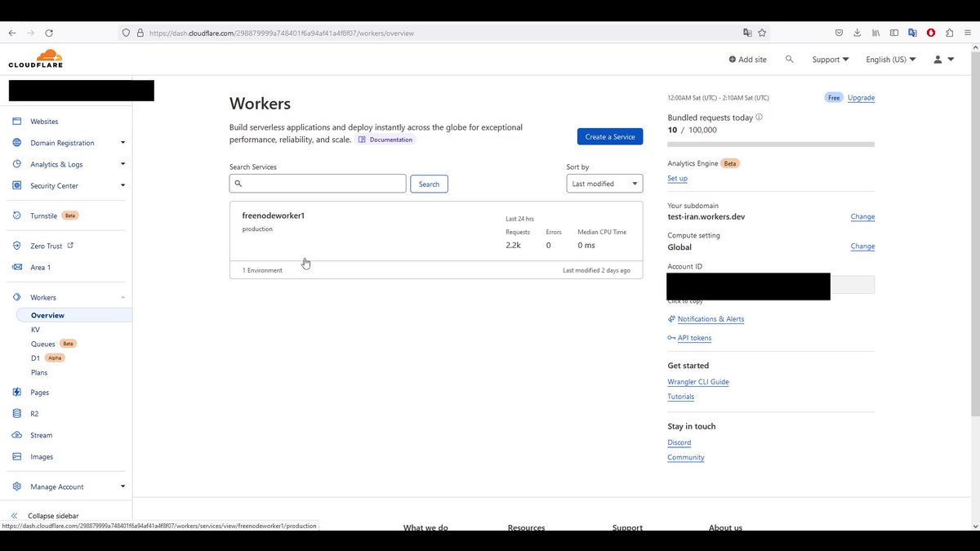The image size is (980, 551).
Task: Click the Manage Account gear icon
Action: pos(16,487)
